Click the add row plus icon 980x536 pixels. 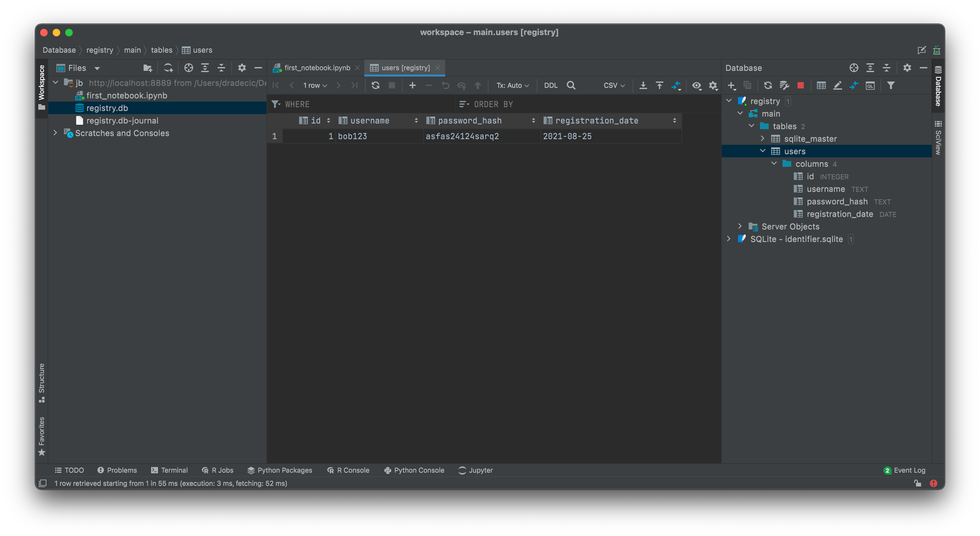(412, 85)
